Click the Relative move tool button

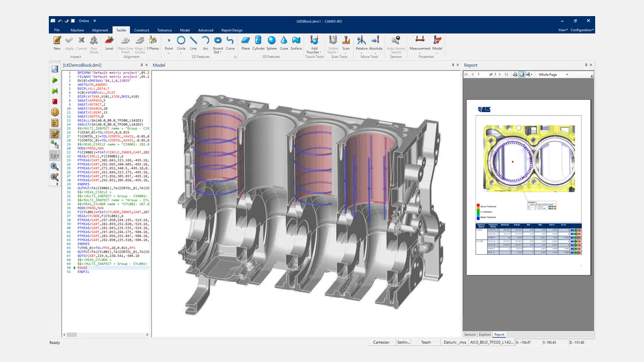[x=362, y=43]
